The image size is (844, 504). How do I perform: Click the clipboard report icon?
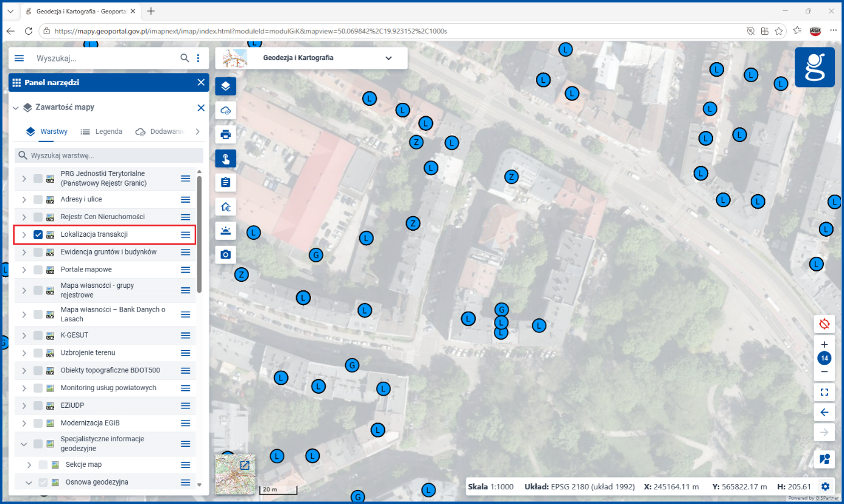coord(225,182)
